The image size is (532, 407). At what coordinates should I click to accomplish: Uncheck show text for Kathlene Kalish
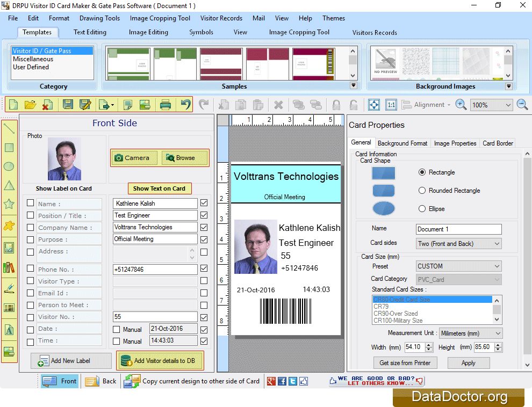click(x=204, y=202)
